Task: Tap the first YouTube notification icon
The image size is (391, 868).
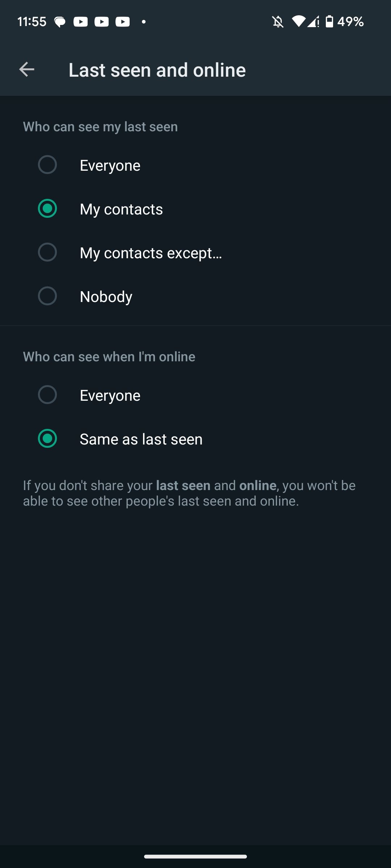Action: (x=80, y=22)
